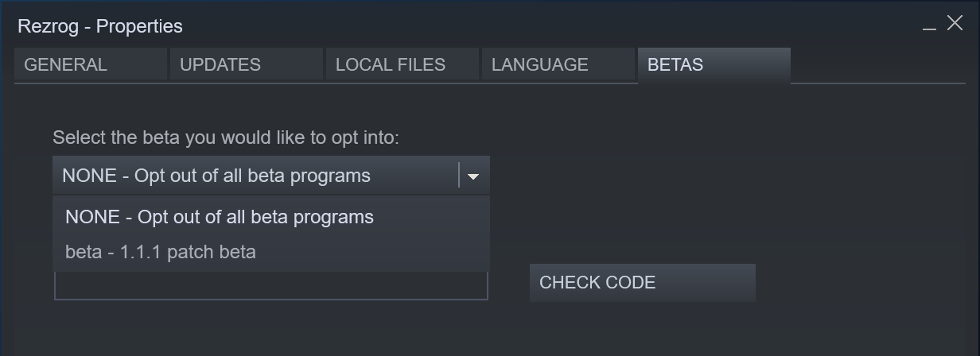The image size is (980, 356).
Task: Select 'beta - 1.1.1 patch beta' option
Action: 161,253
